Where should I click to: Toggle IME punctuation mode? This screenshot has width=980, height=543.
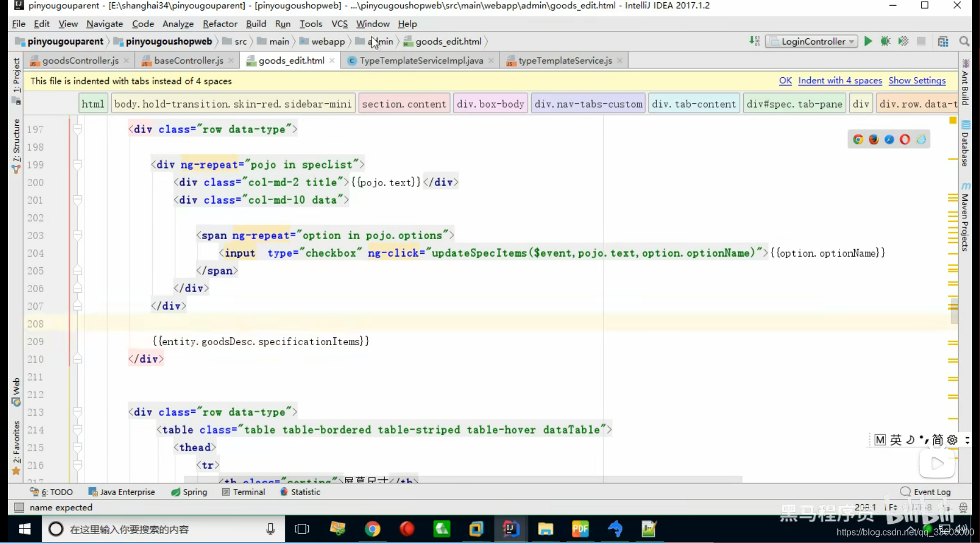point(924,440)
